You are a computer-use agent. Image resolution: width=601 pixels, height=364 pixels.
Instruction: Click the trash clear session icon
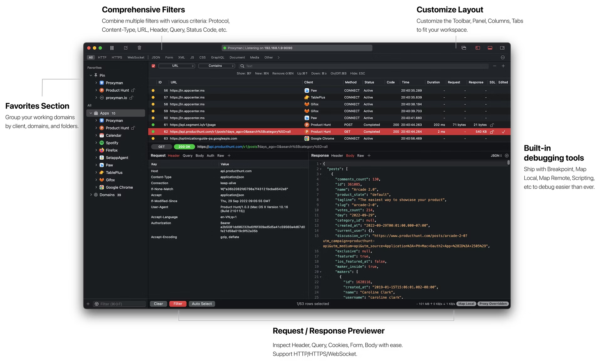pyautogui.click(x=139, y=48)
